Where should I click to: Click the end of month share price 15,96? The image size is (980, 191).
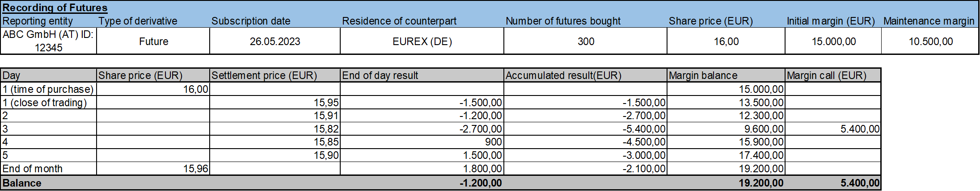tap(195, 169)
